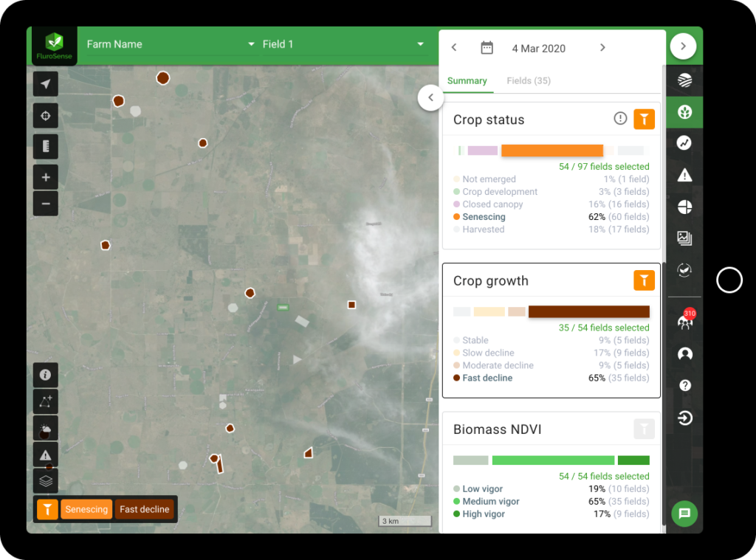The height and width of the screenshot is (560, 756).
Task: Select the draw polygon field tool
Action: coord(46,401)
